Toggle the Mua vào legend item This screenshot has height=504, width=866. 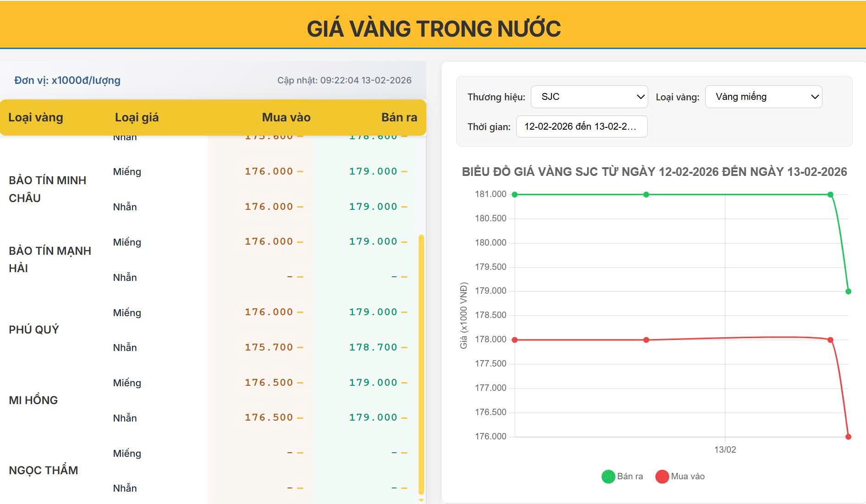point(680,477)
